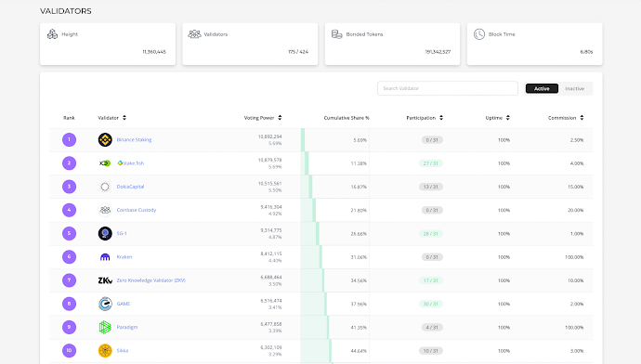Open the DokiaCapital validator link

[130, 187]
